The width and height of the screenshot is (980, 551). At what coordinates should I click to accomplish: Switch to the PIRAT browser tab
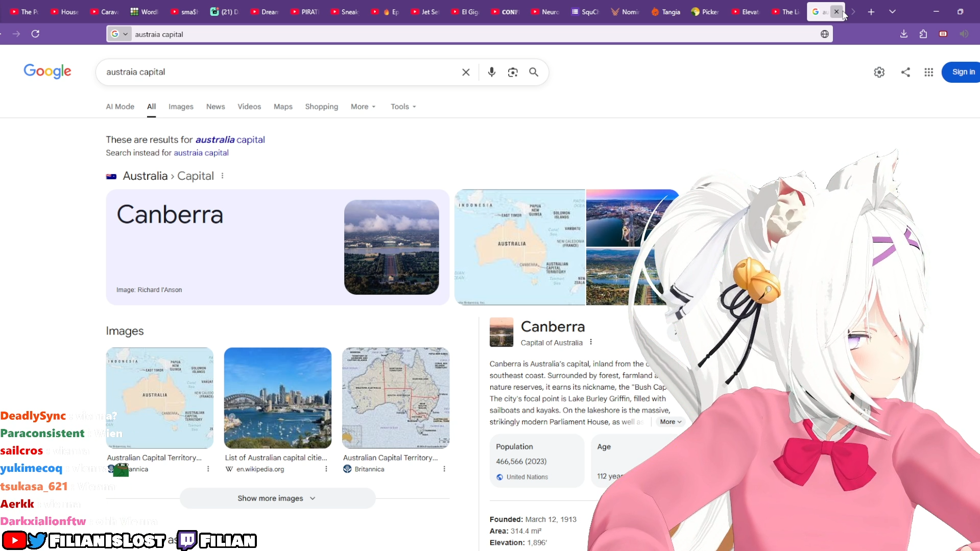[305, 12]
